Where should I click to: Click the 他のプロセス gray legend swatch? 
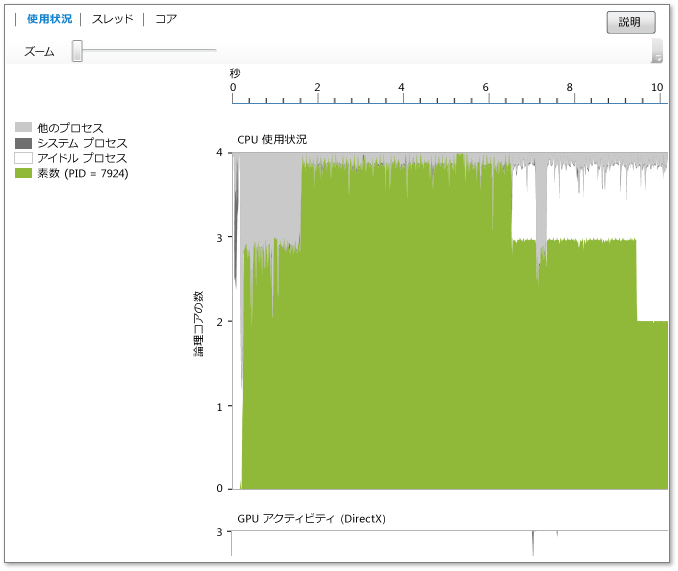(x=23, y=127)
